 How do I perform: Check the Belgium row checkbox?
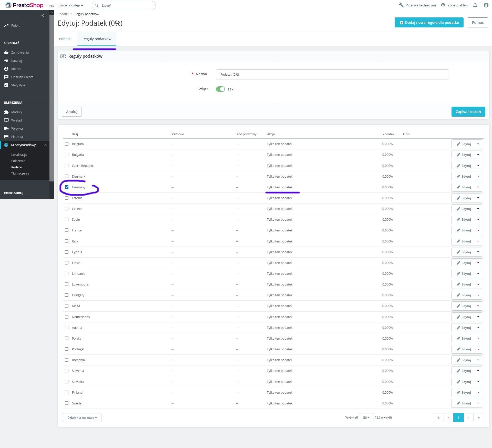click(x=67, y=144)
